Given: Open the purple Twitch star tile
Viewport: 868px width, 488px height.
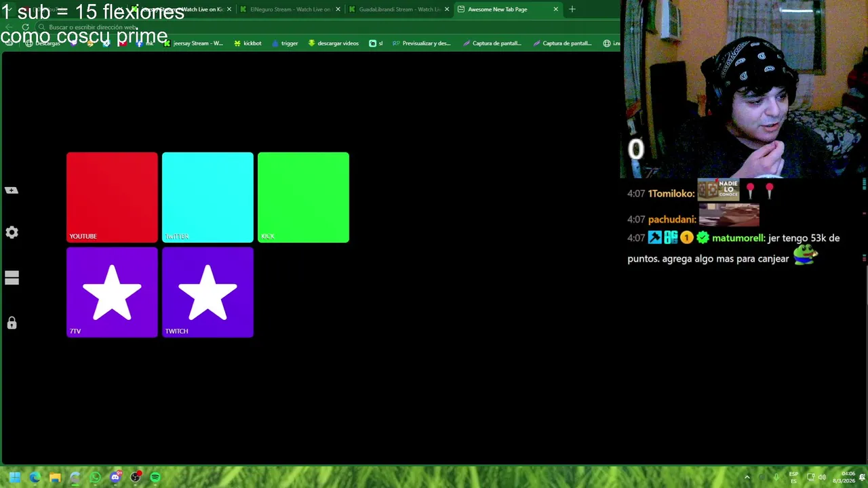Looking at the screenshot, I should 208,292.
